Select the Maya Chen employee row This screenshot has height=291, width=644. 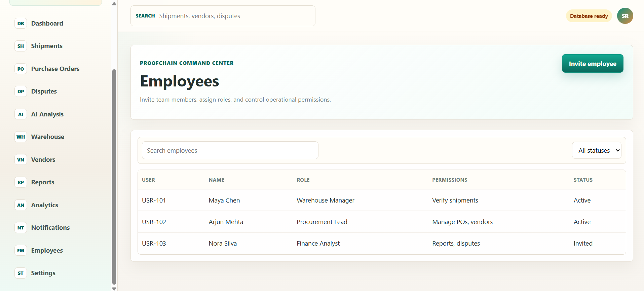tap(382, 200)
